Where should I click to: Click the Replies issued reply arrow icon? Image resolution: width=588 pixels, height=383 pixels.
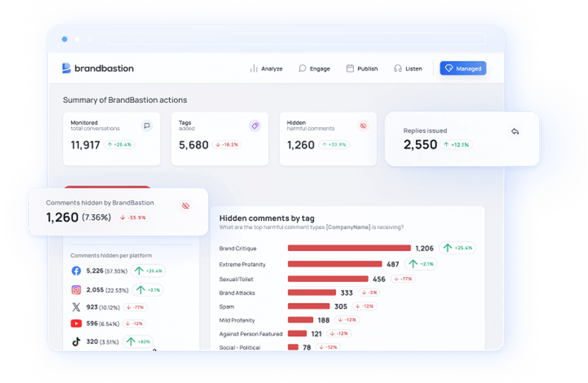[515, 131]
